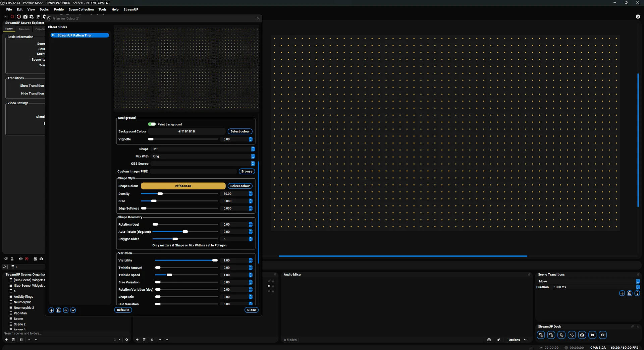This screenshot has width=644, height=350.
Task: Switch to the Transform tab in Source Explorer
Action: point(24,29)
